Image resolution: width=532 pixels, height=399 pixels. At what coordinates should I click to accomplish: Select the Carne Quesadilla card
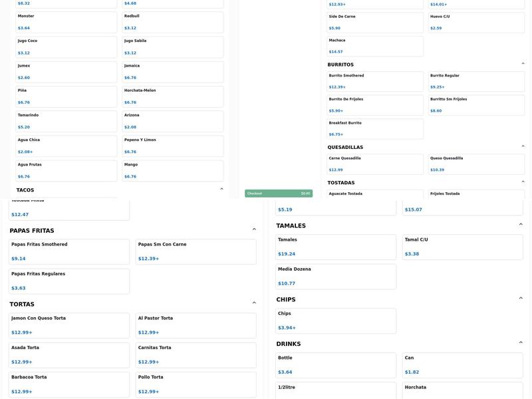pos(375,164)
